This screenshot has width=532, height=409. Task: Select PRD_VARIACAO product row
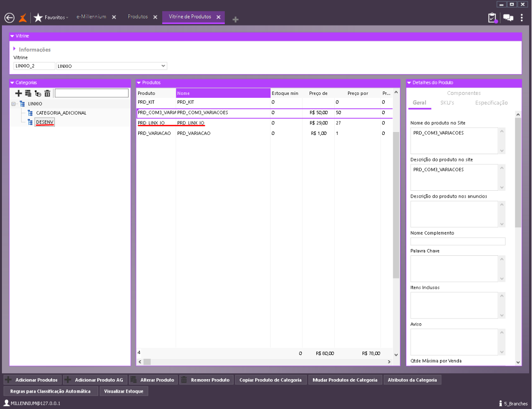(265, 133)
